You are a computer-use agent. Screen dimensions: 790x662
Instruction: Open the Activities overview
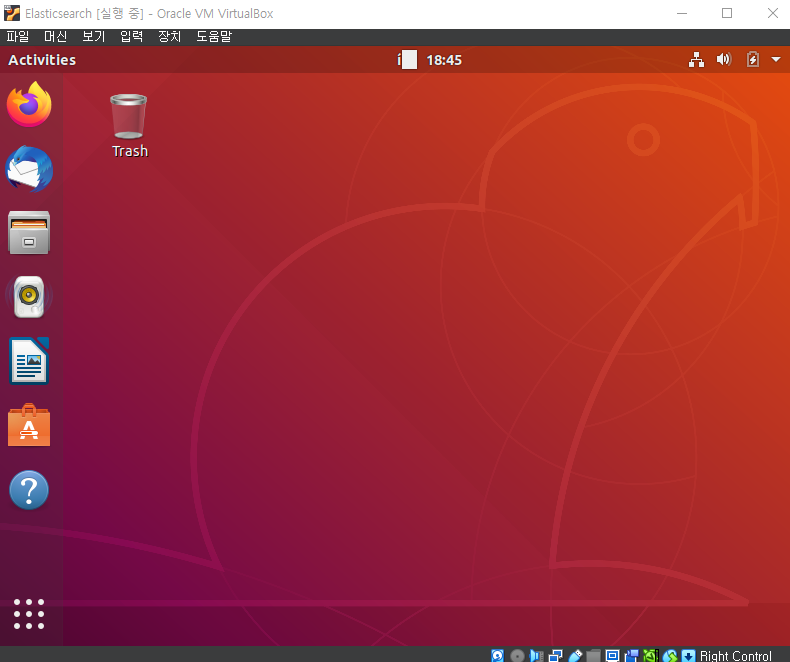point(42,59)
